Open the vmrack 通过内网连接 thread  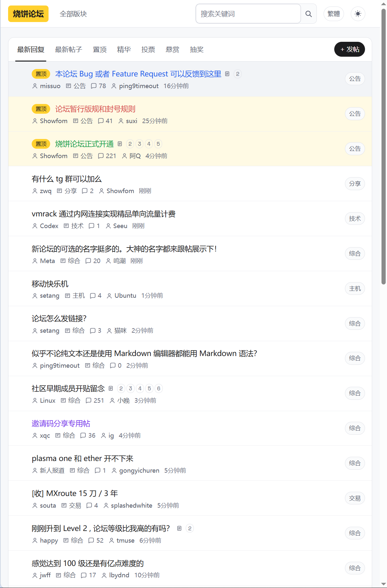104,214
